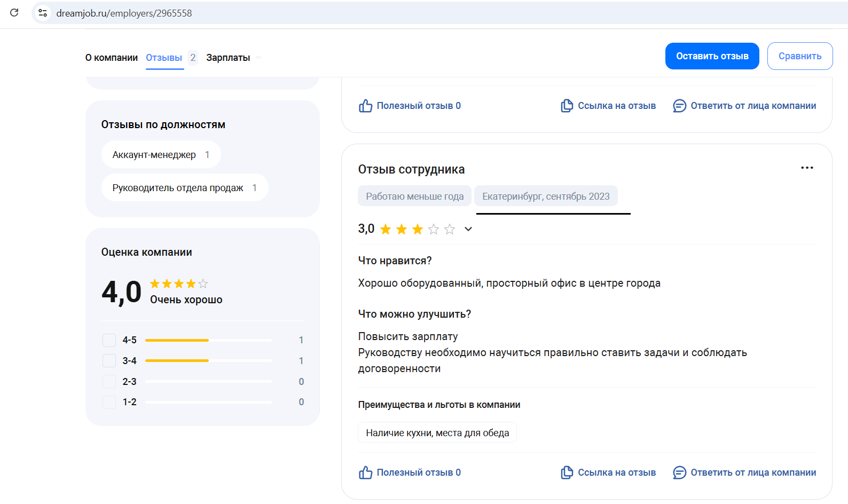The image size is (848, 504).
Task: Switch to the О компании tab
Action: (x=111, y=58)
